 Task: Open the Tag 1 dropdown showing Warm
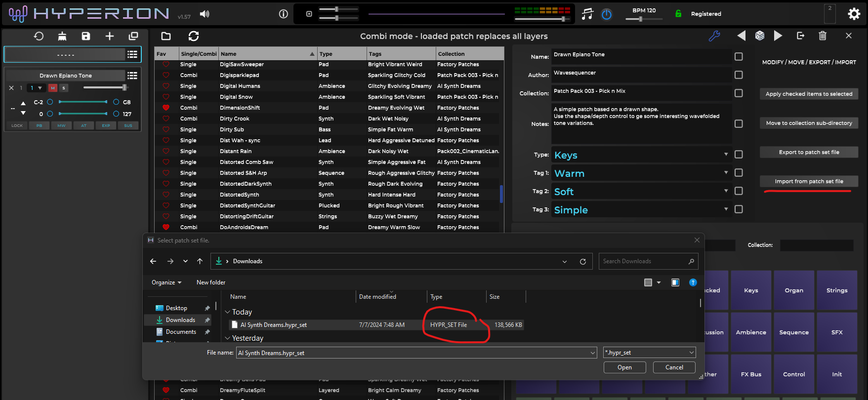click(641, 173)
